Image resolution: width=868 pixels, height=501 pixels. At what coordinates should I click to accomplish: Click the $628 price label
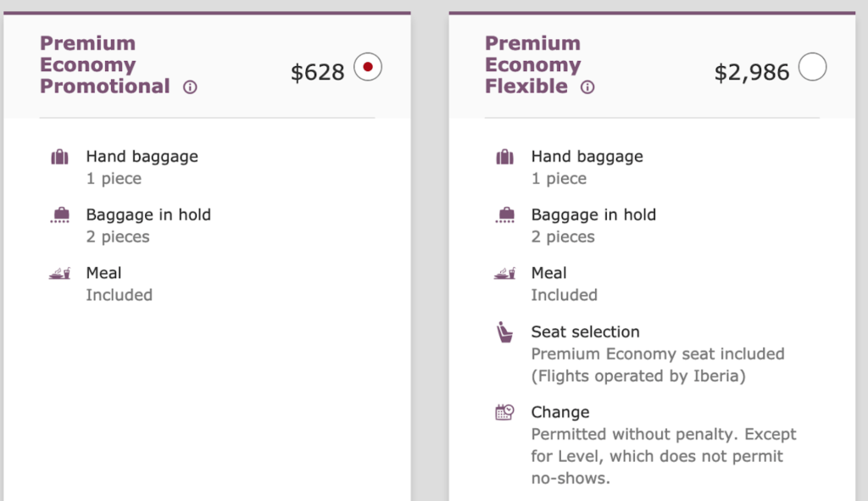coord(318,73)
